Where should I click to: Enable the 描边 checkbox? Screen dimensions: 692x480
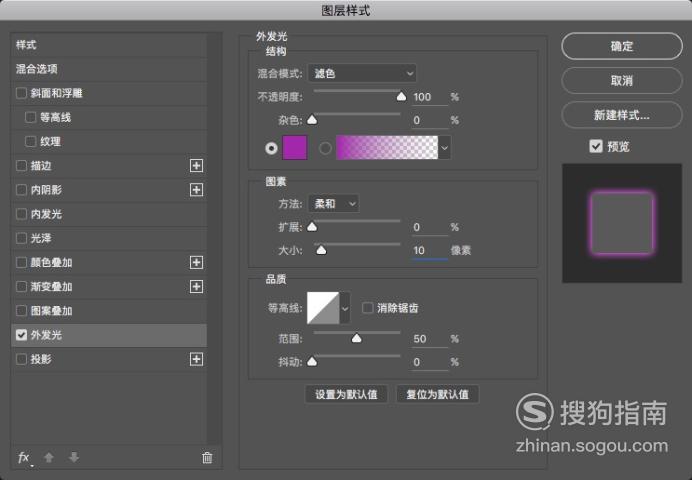21,166
